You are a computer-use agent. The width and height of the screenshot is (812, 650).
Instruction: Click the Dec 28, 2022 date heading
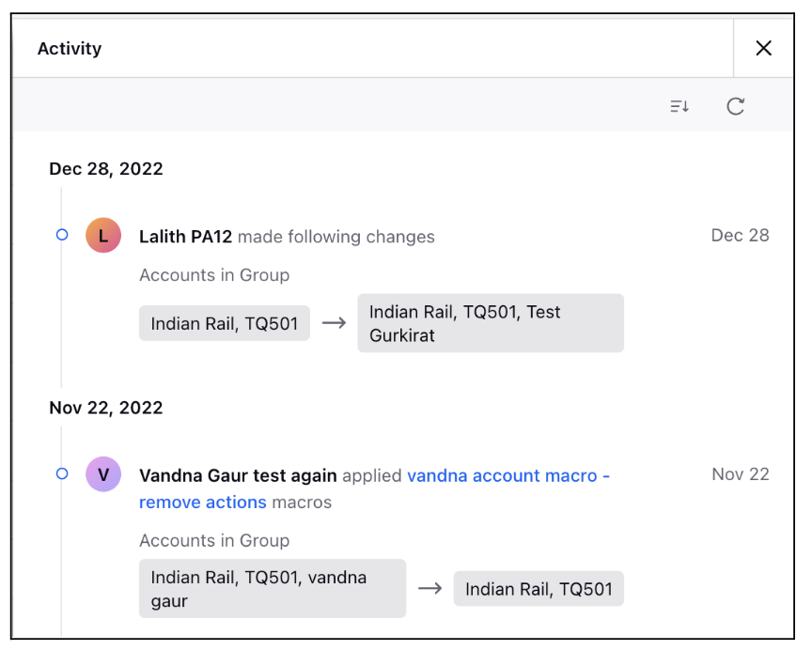point(106,169)
